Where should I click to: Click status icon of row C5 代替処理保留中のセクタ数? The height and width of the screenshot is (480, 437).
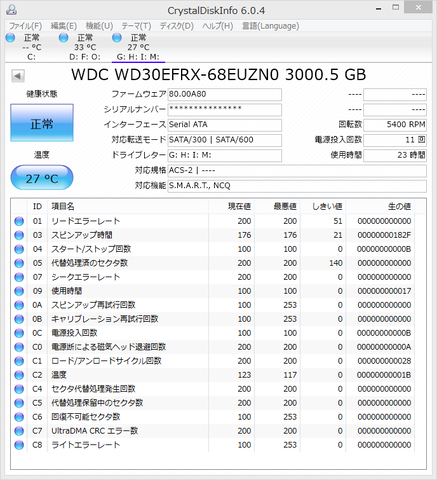[19, 403]
